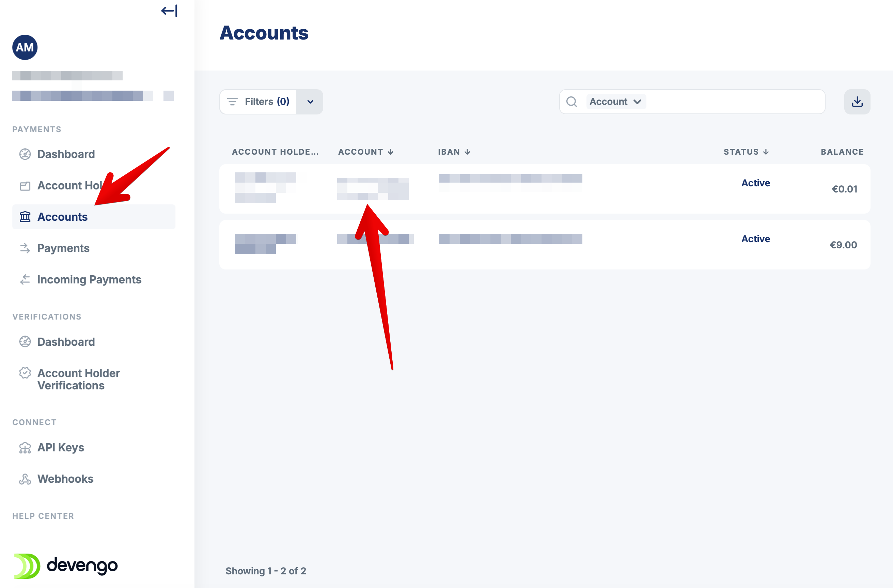The image size is (893, 588).
Task: Click the download export icon button
Action: coord(857,102)
